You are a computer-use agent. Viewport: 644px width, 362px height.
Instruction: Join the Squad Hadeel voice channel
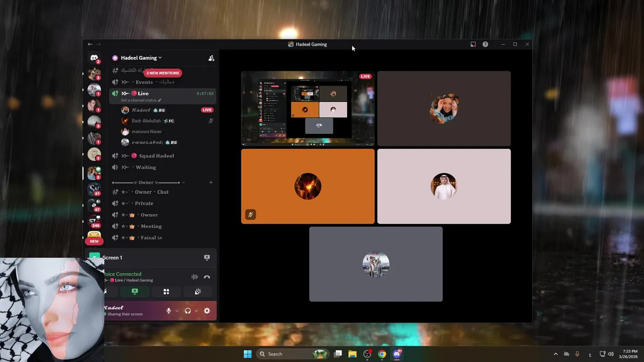pos(163,156)
